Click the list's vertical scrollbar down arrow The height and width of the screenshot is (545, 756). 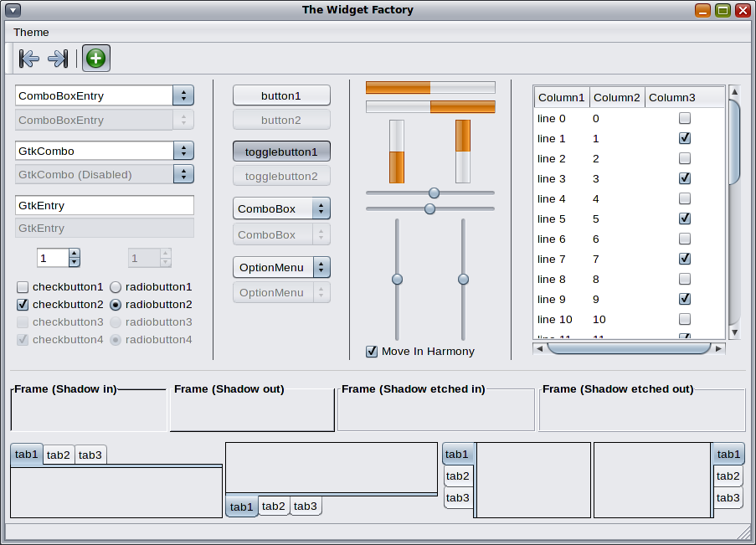[734, 332]
